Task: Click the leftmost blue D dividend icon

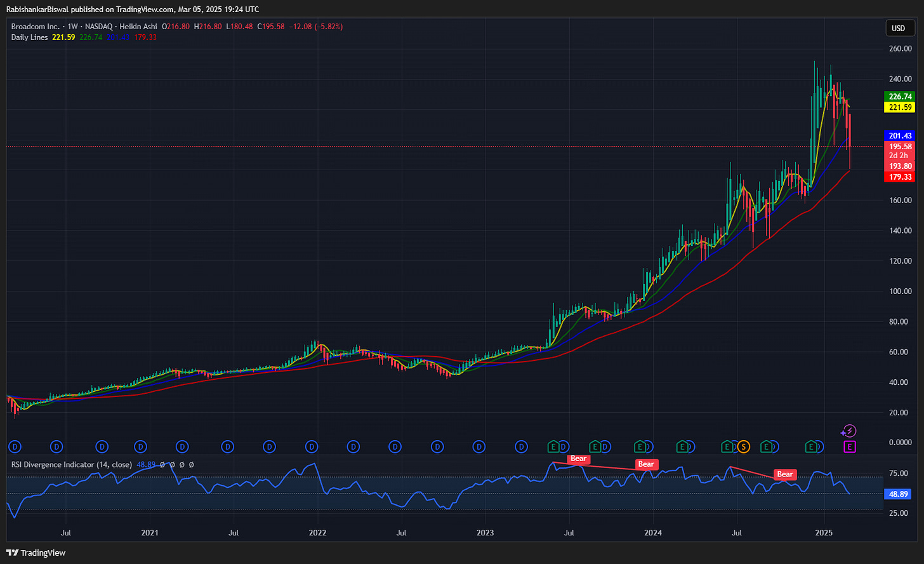Action: pos(14,447)
